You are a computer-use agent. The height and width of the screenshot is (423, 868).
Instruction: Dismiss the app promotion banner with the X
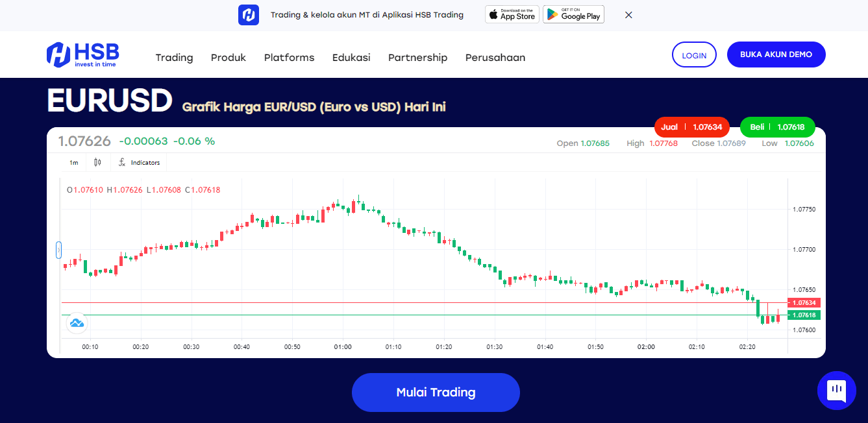(x=628, y=14)
